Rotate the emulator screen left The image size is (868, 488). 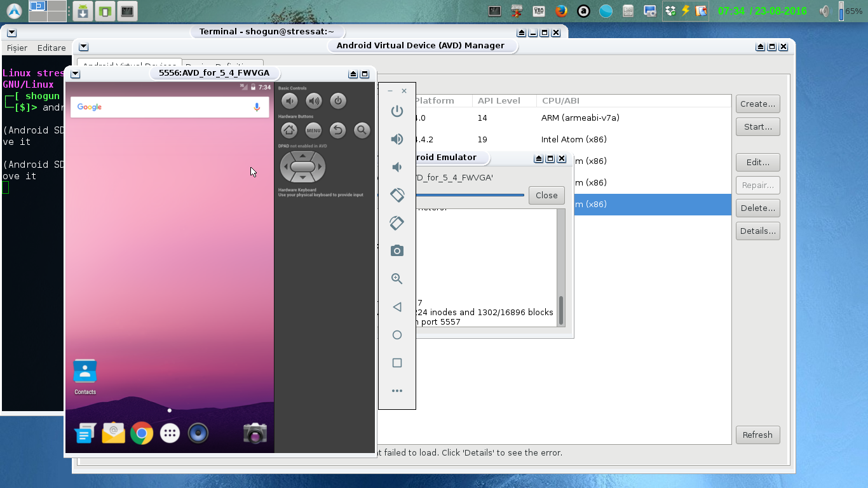(x=397, y=195)
